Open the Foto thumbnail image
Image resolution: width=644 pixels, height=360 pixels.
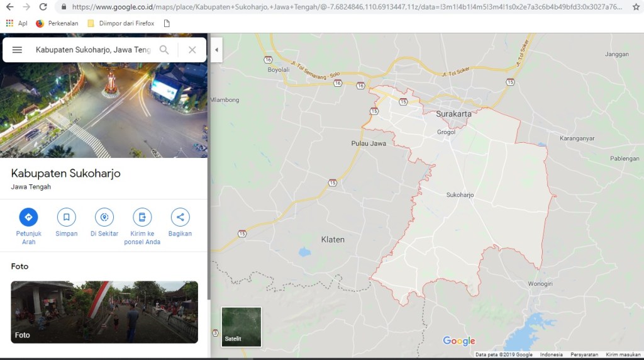point(104,312)
